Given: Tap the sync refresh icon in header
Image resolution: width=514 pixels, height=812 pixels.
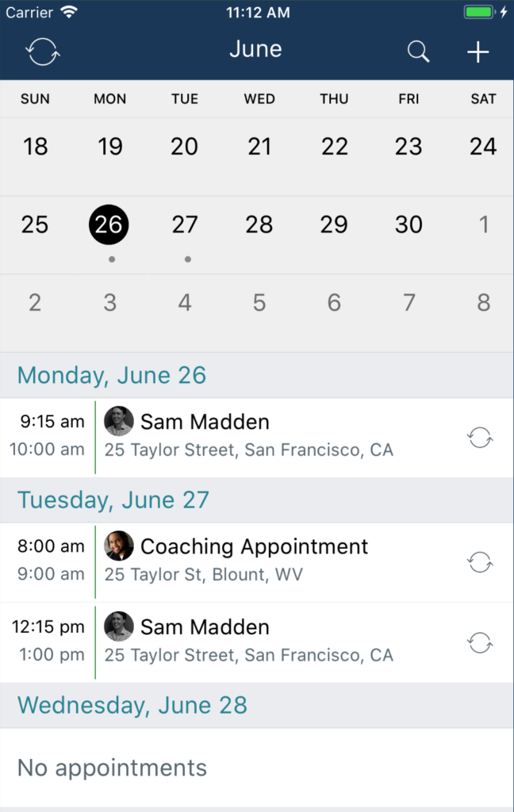Looking at the screenshot, I should click(43, 52).
